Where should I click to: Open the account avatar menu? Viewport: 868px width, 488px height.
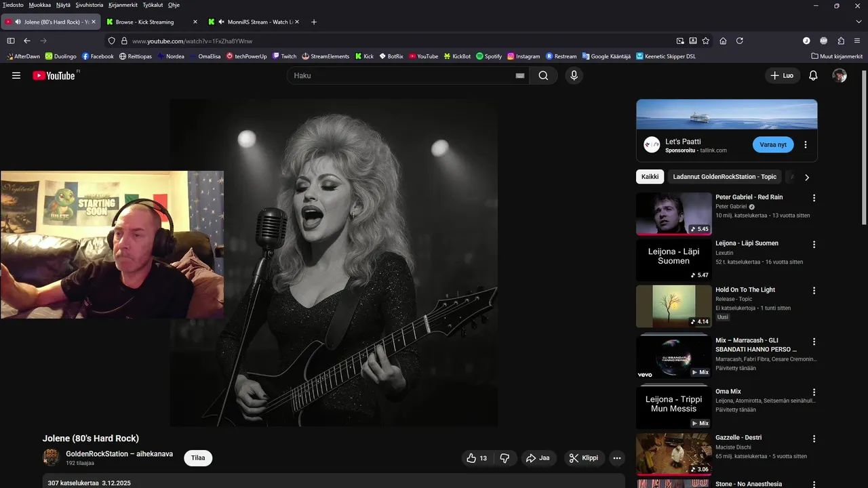[840, 76]
